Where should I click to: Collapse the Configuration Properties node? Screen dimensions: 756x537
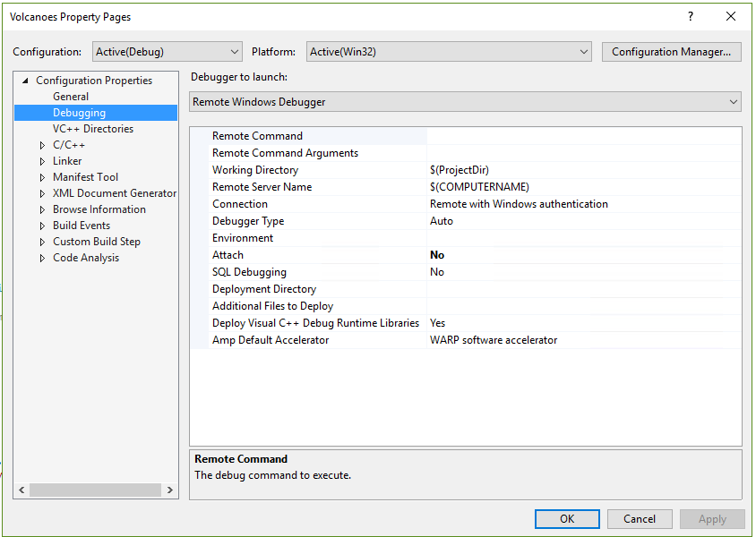click(x=24, y=80)
